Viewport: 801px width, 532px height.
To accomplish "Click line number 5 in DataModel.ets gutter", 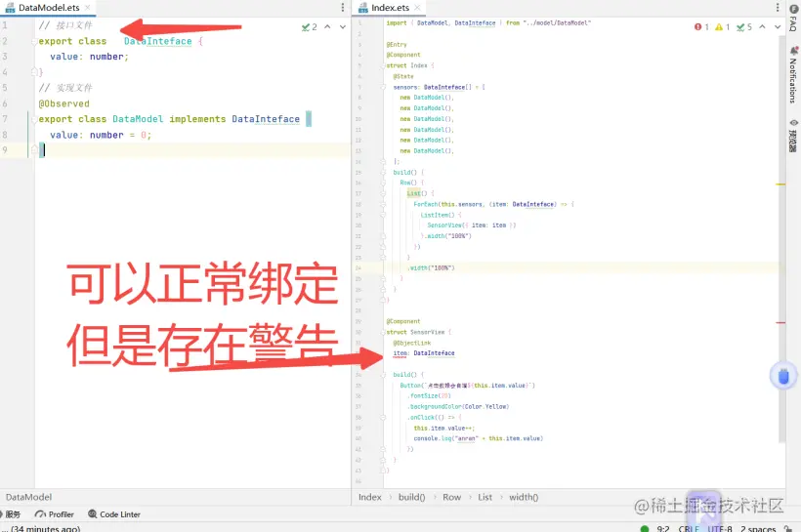I will click(x=5, y=88).
